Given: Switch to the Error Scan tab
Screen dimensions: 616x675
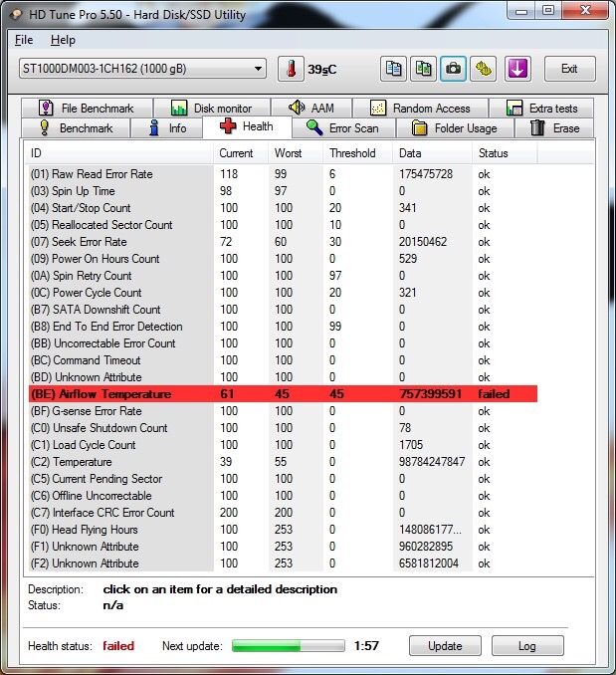Looking at the screenshot, I should [x=343, y=128].
